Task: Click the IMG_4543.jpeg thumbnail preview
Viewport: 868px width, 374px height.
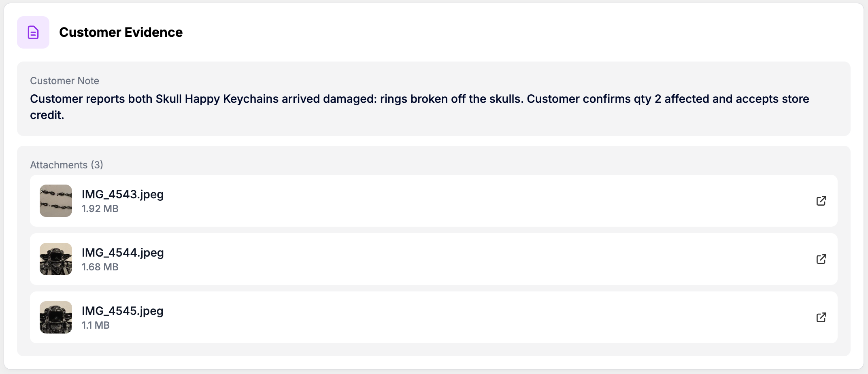Action: coord(56,201)
